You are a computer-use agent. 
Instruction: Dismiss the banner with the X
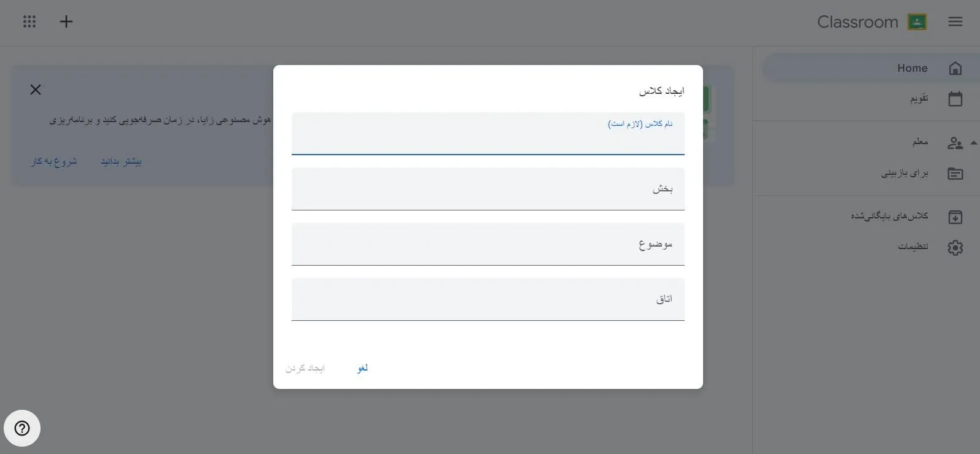click(36, 90)
